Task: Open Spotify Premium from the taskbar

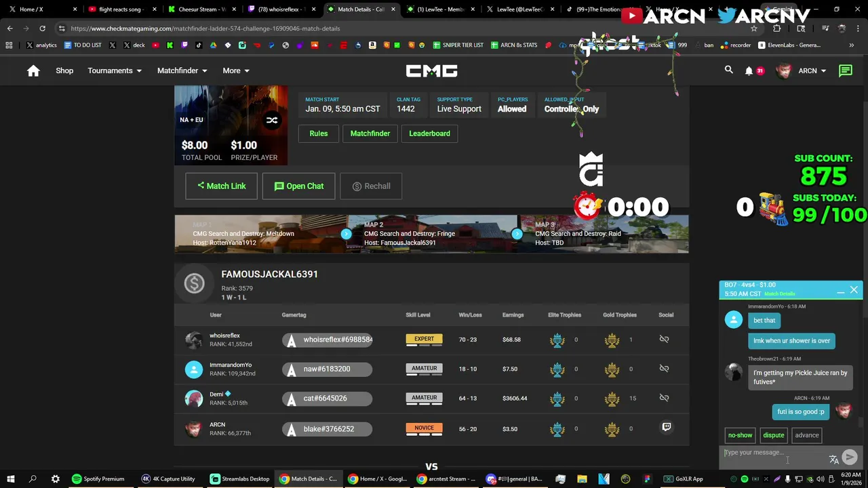Action: (98, 479)
